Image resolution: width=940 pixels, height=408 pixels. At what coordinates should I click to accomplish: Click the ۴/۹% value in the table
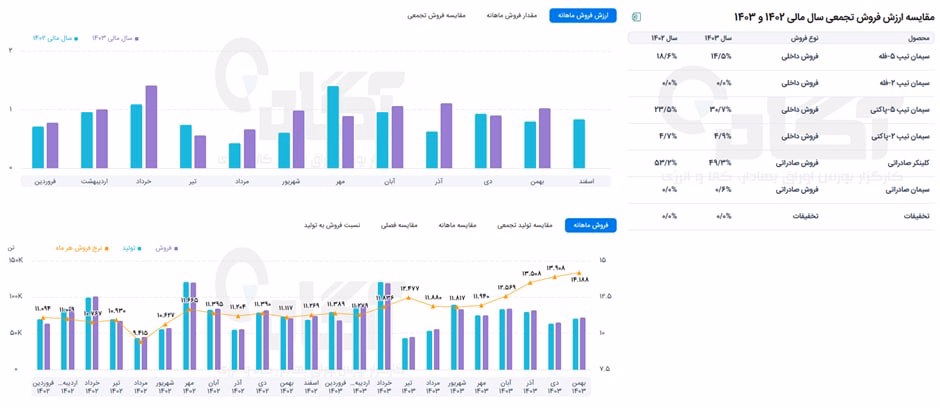click(723, 136)
